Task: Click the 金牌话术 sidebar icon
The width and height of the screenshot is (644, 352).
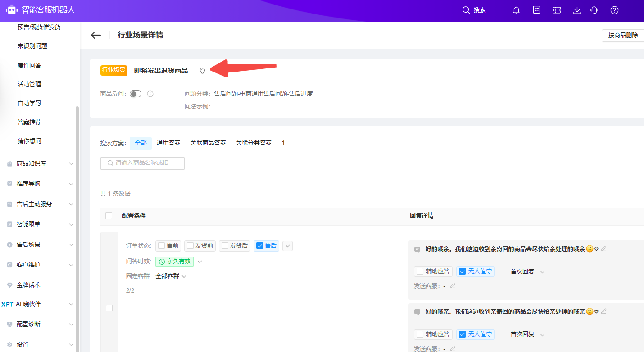Action: tap(9, 285)
